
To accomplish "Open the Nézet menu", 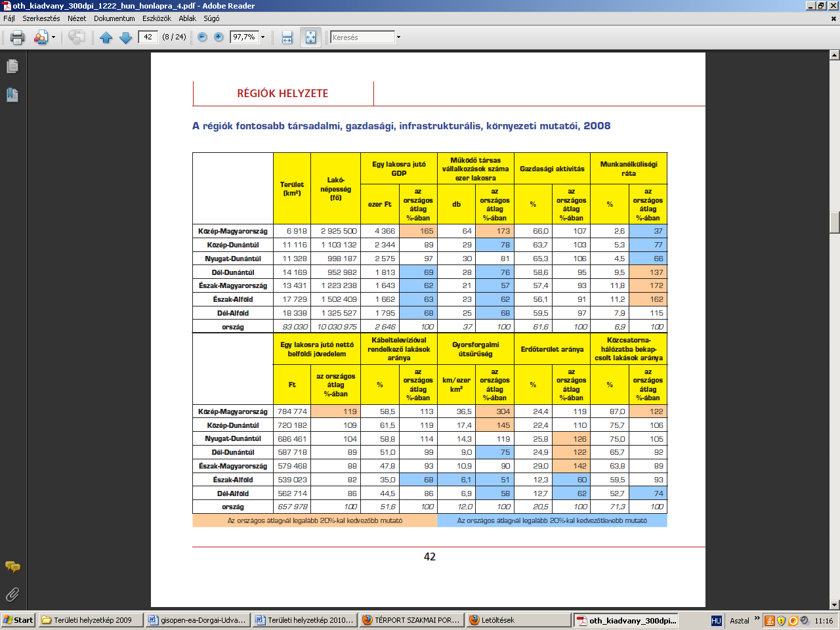I will [x=77, y=18].
